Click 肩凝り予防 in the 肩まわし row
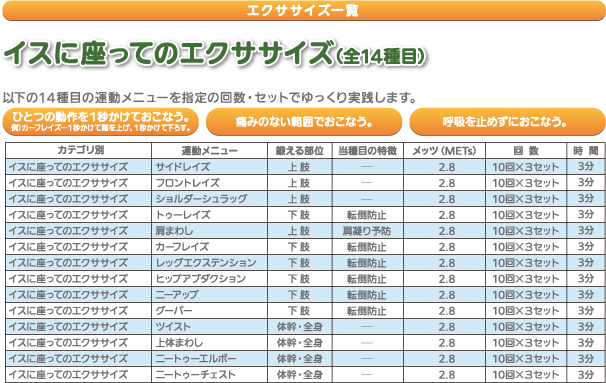Viewport: 606px width, 383px height. click(367, 231)
